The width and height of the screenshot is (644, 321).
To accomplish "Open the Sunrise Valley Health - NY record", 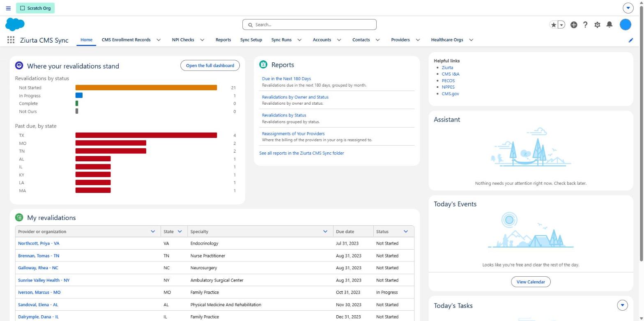I will [x=44, y=280].
